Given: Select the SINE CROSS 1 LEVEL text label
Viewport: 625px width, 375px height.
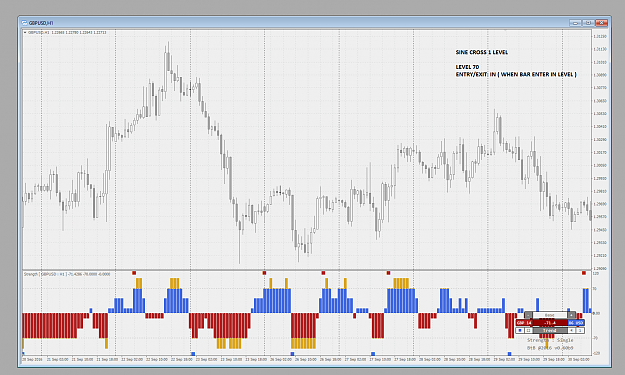Looking at the screenshot, I should pos(482,52).
